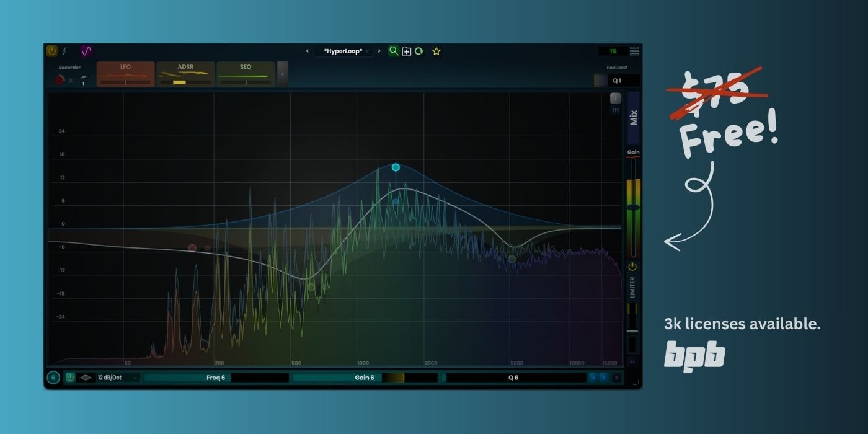Open the preset browser magnifier icon
The height and width of the screenshot is (434, 868).
[x=393, y=51]
